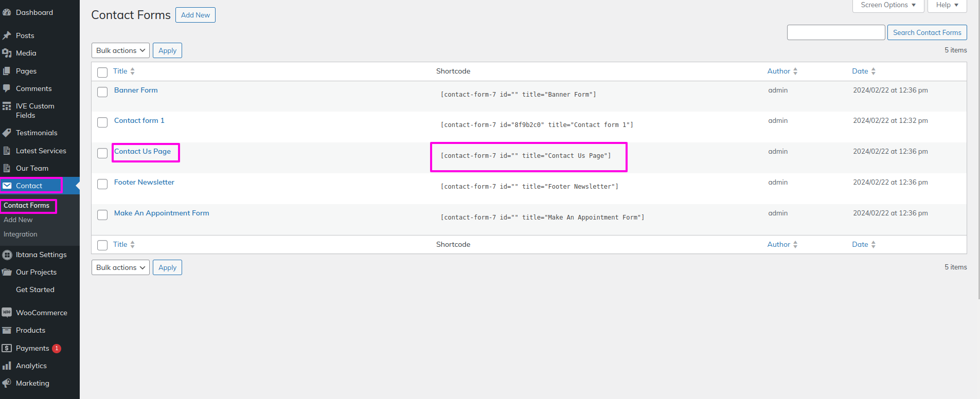Expand the Help dropdown tab
The image size is (980, 399).
[947, 5]
